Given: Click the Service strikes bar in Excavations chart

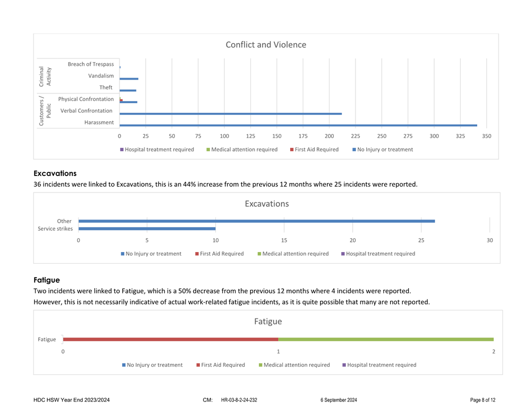Looking at the screenshot, I should 147,229.
